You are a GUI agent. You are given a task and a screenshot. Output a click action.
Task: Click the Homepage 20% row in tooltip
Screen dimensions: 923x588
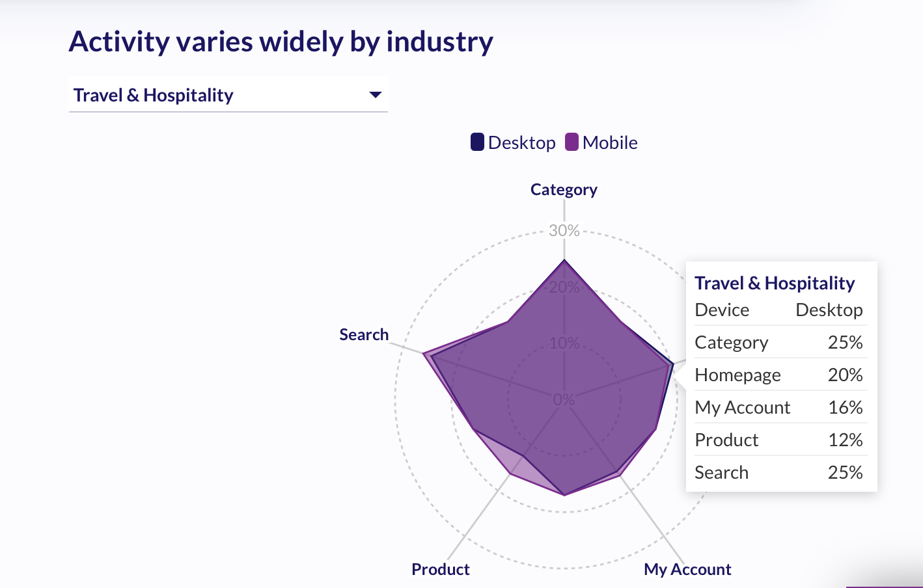(778, 375)
